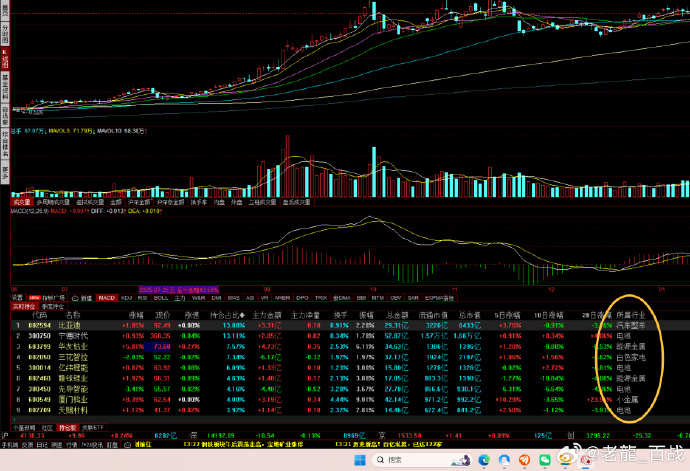Switch to the BOLL indicator tab

tap(161, 298)
